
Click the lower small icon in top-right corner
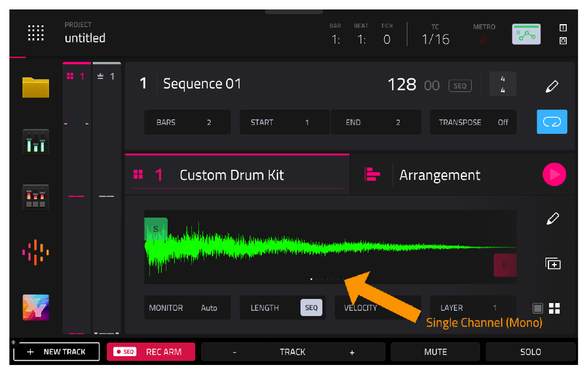(563, 41)
